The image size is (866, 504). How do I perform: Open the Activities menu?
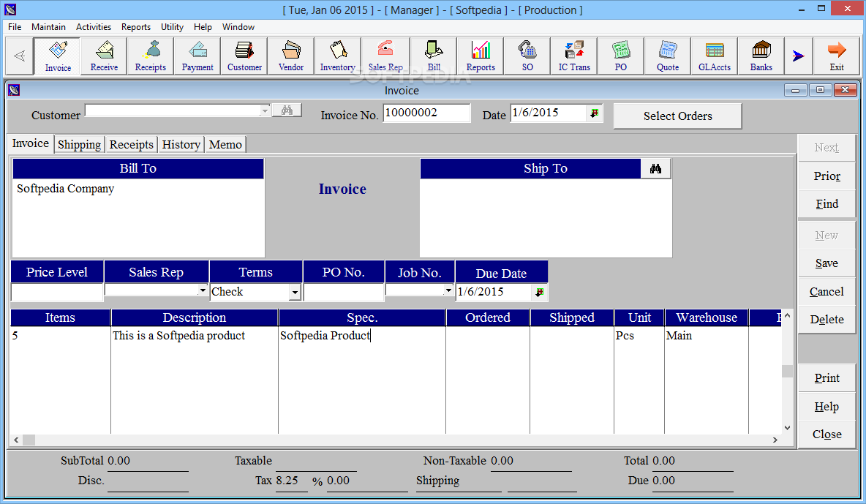94,26
